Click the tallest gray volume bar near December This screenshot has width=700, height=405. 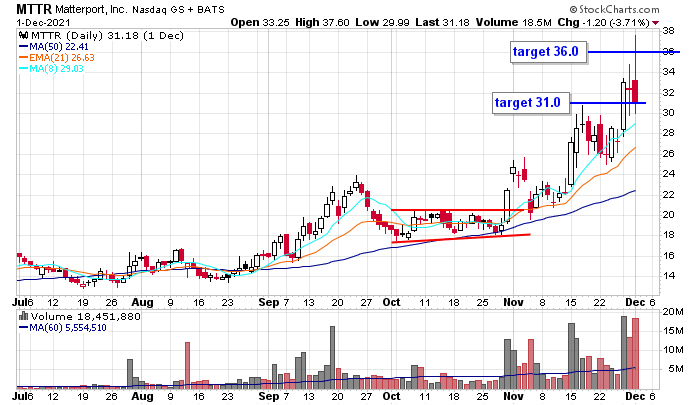[x=624, y=352]
